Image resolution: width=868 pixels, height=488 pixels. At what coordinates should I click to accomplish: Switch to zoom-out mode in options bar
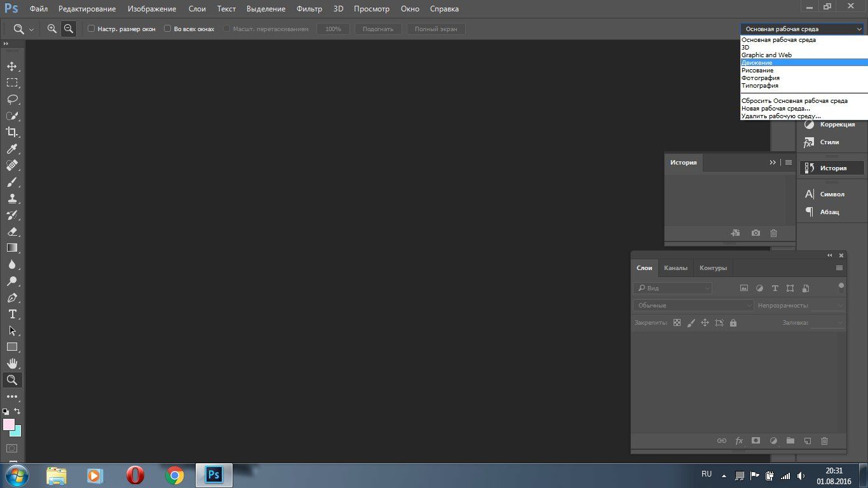pos(69,29)
